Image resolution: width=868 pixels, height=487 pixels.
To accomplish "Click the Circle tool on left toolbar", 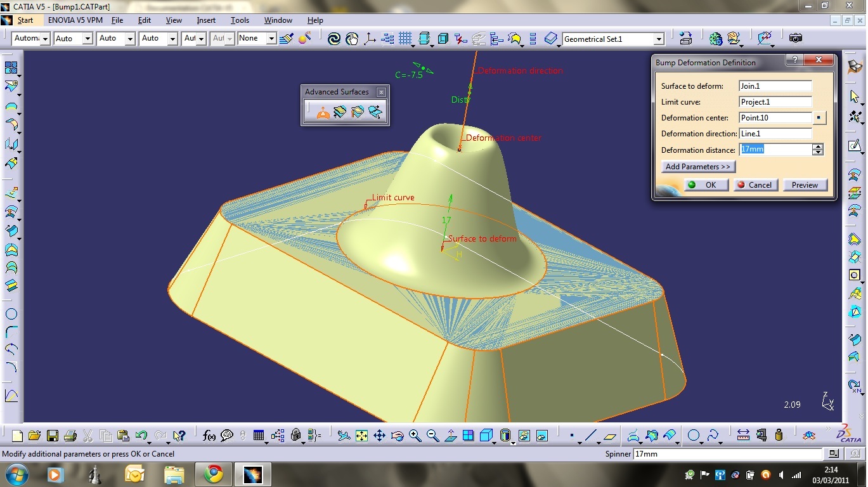I will [x=11, y=314].
